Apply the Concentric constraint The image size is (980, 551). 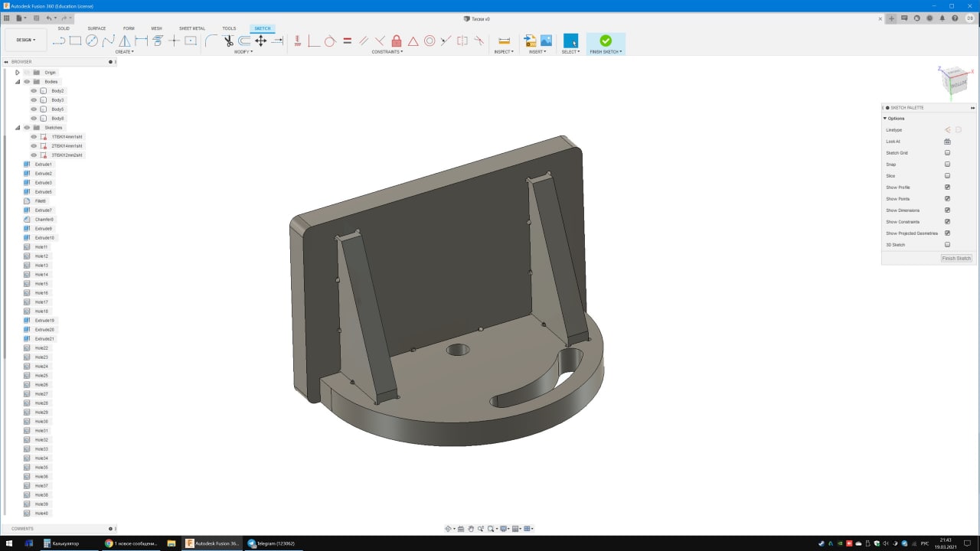(x=430, y=41)
